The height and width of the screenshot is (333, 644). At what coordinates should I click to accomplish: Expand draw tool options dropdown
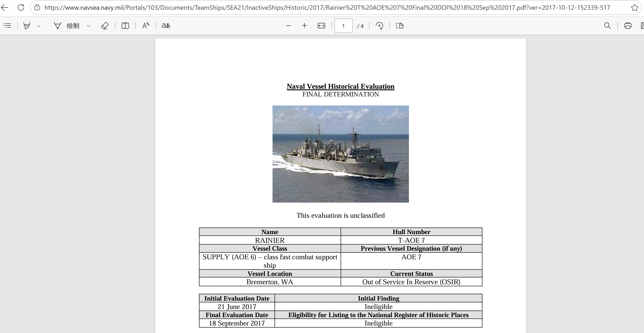coord(88,26)
